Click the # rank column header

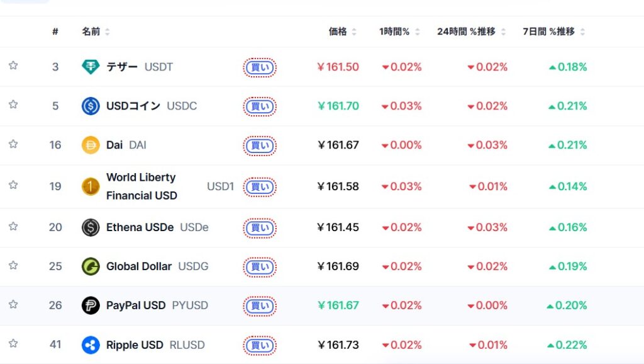55,31
